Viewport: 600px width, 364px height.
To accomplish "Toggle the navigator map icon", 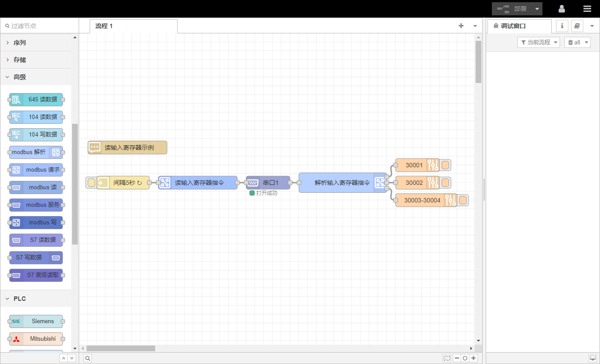I will click(x=447, y=358).
